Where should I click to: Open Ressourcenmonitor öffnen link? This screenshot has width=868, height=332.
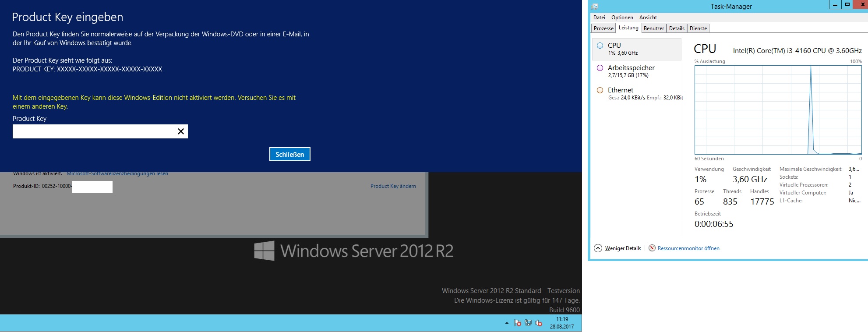coord(688,248)
